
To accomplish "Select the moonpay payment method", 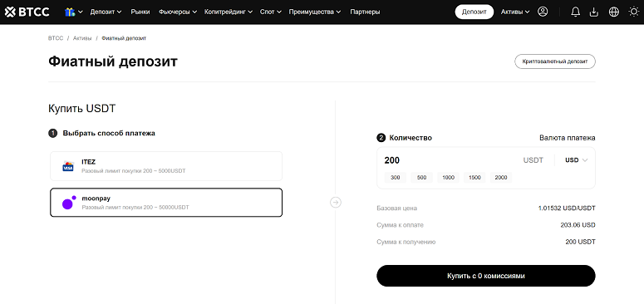I will (x=166, y=203).
